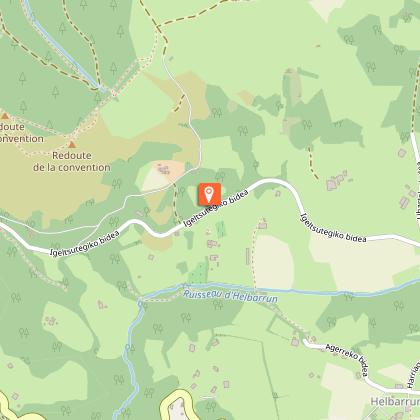Click the Ruisseau d'Helbarrun stream label

click(230, 296)
